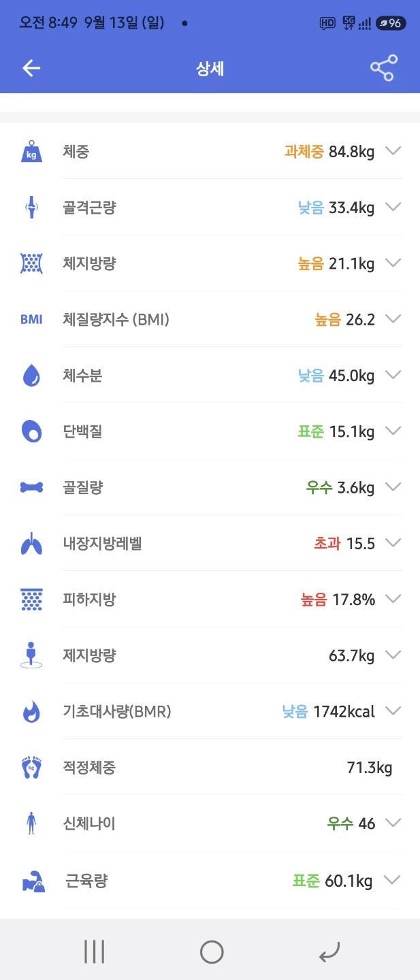This screenshot has height=980, width=420.
Task: Tap the 체수분 water drop icon
Action: pos(31,375)
